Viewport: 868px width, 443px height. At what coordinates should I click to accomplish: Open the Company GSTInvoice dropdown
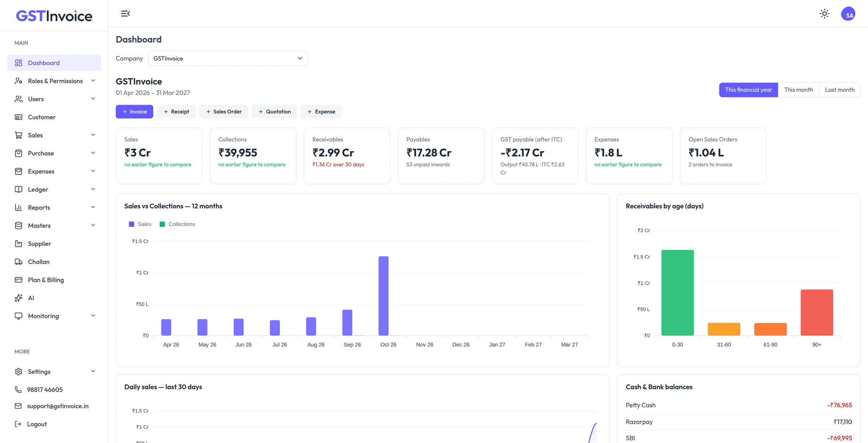(227, 59)
